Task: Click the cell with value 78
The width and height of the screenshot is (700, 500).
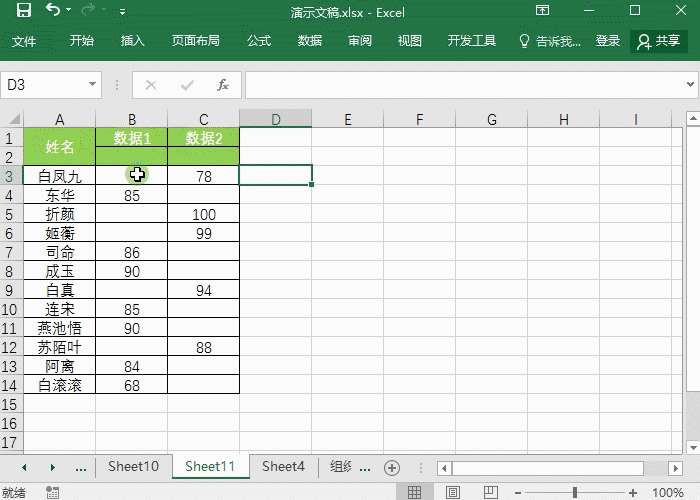Action: click(x=204, y=175)
